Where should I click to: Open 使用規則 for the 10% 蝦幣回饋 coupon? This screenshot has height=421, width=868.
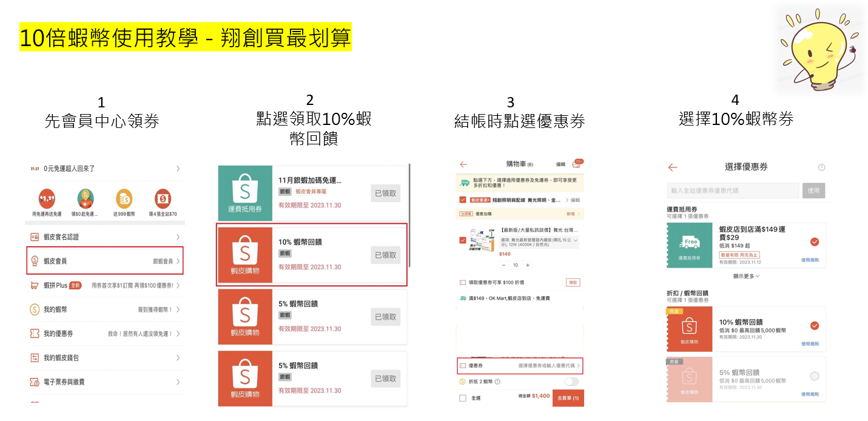[810, 343]
